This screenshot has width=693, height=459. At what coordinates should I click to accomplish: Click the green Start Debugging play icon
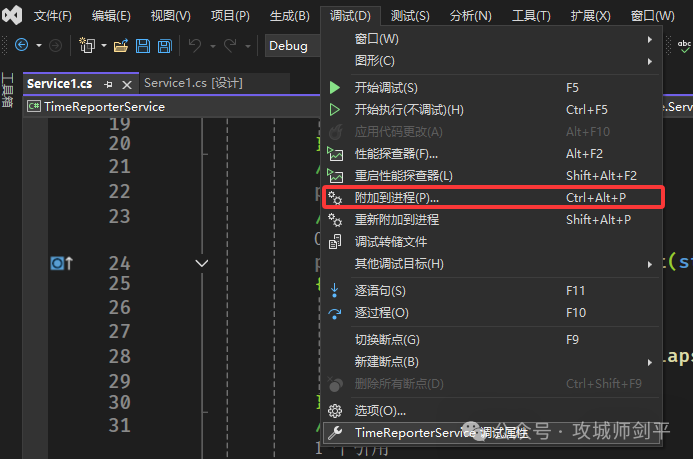pyautogui.click(x=335, y=87)
